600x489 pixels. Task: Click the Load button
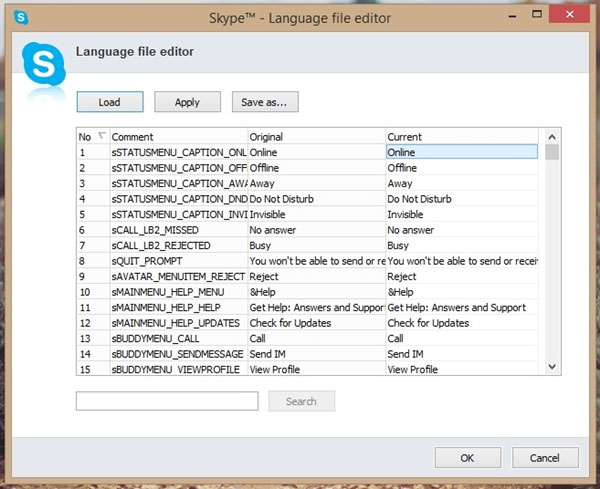click(x=109, y=102)
